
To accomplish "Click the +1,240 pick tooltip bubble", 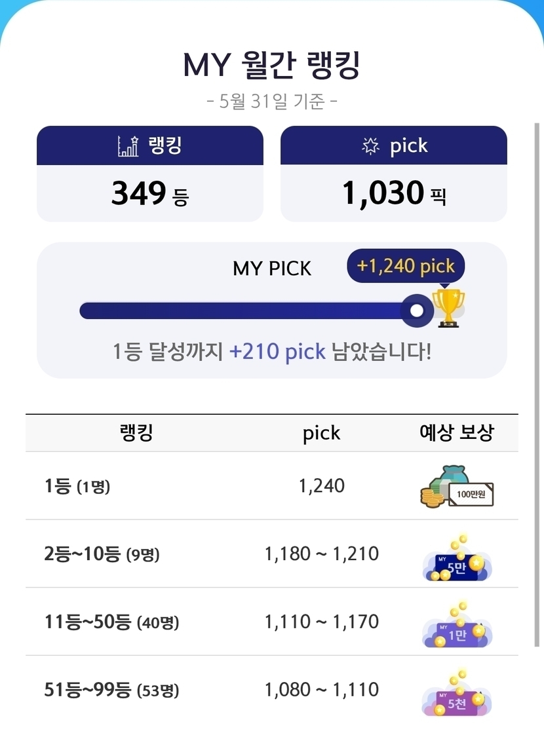I will [406, 266].
